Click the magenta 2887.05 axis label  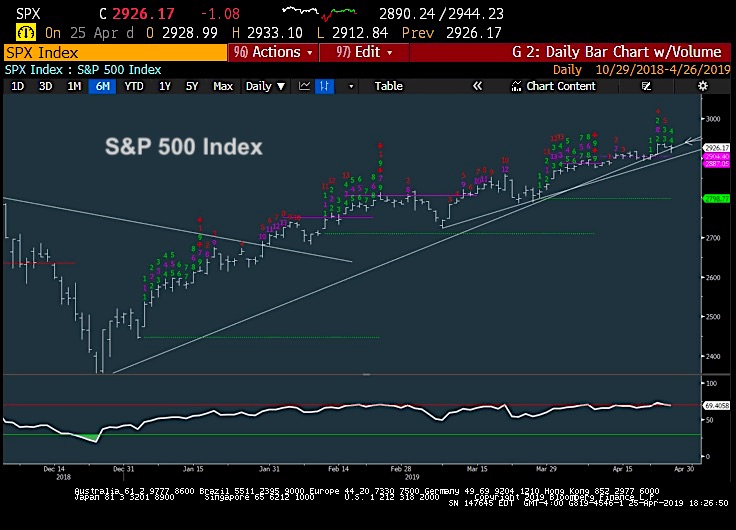pyautogui.click(x=716, y=163)
